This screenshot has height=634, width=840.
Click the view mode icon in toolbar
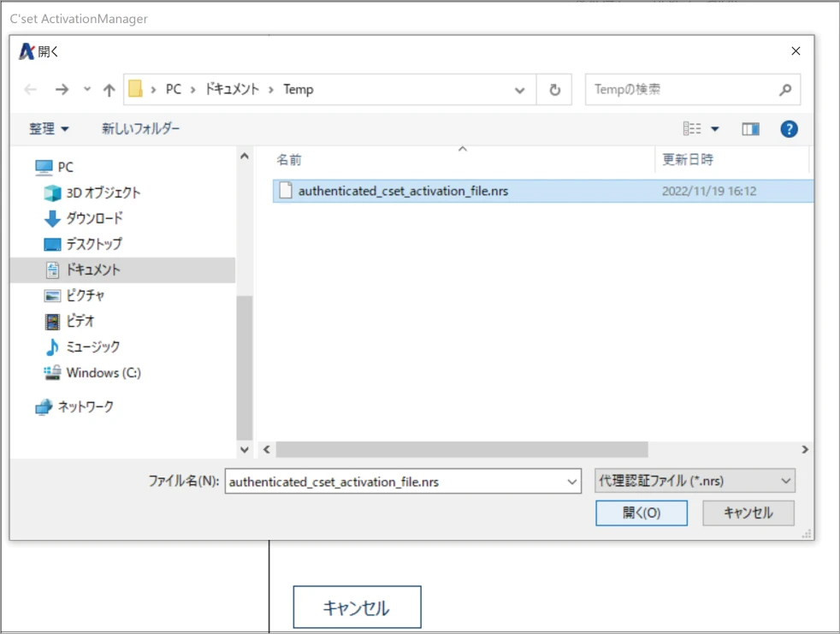[x=693, y=129]
